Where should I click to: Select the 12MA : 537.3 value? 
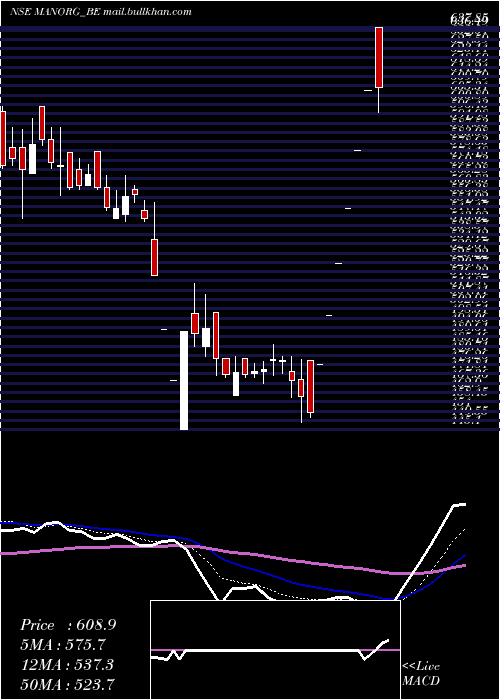tap(67, 665)
